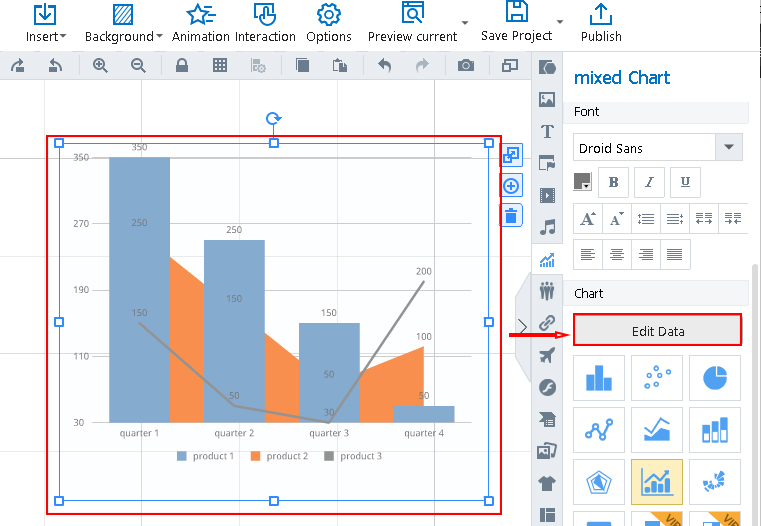Click the Publish button
This screenshot has height=526, width=761.
(x=601, y=23)
